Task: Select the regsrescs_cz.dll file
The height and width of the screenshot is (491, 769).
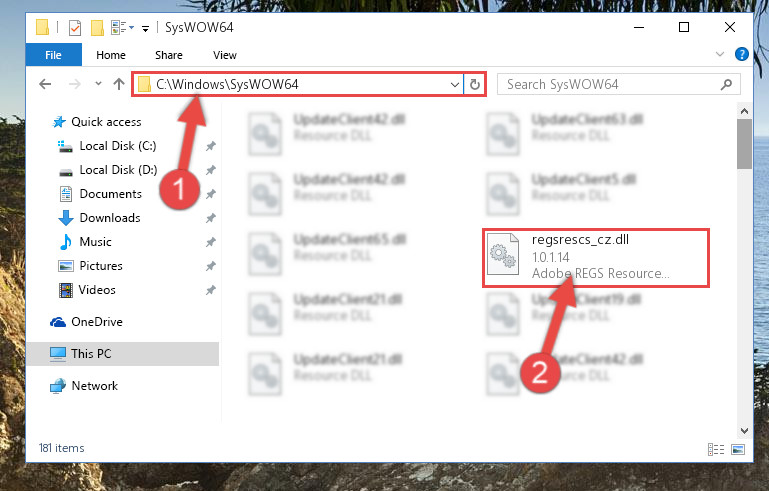Action: (595, 257)
